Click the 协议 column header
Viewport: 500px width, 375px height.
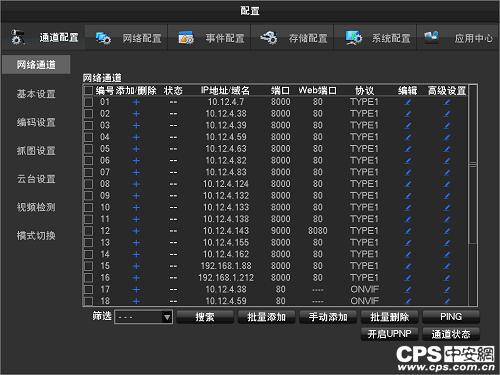point(364,90)
